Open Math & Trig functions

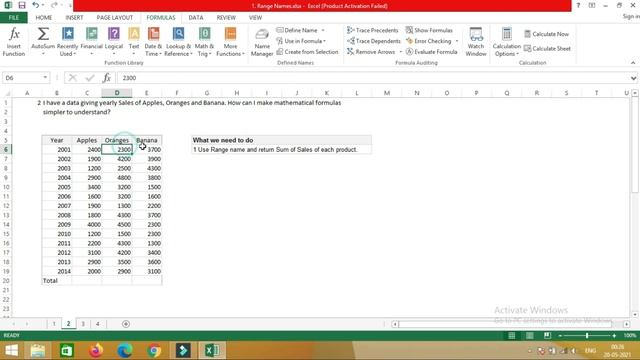204,42
